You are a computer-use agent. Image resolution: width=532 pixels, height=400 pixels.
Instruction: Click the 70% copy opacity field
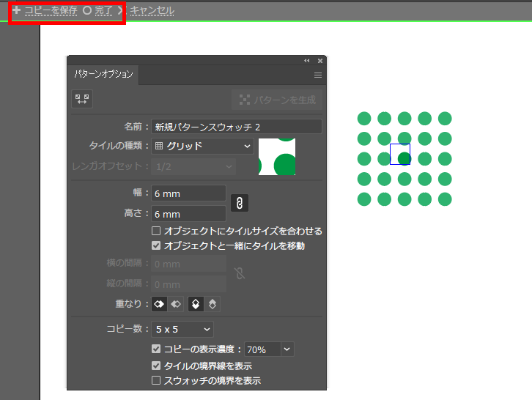click(x=262, y=349)
